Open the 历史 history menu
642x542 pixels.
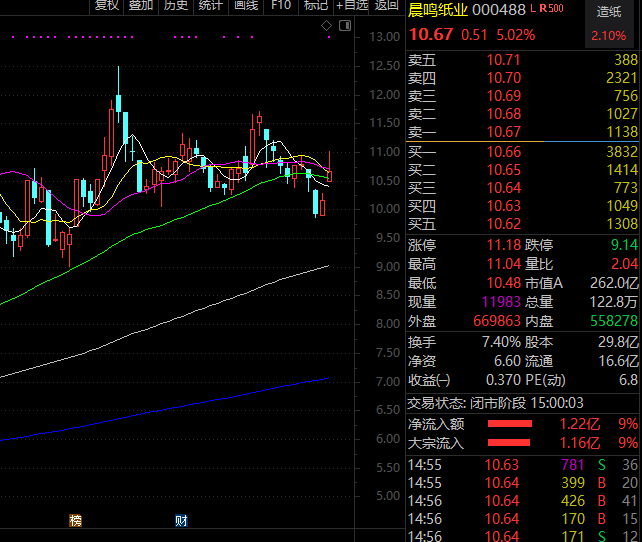point(176,5)
